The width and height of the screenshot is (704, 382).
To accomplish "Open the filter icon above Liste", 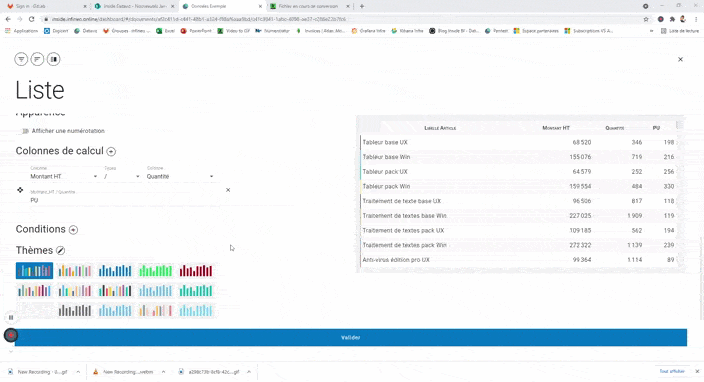I will pos(21,59).
